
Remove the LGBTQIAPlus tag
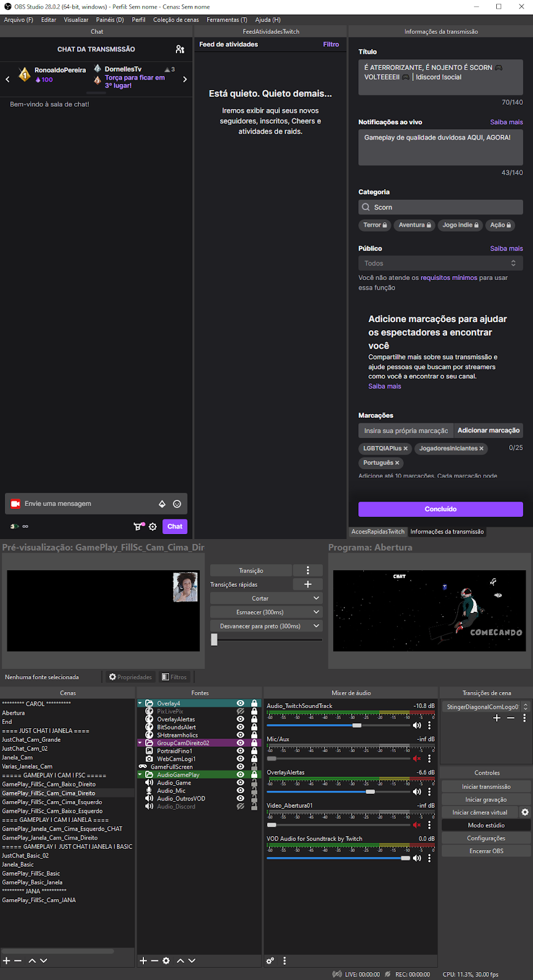406,448
